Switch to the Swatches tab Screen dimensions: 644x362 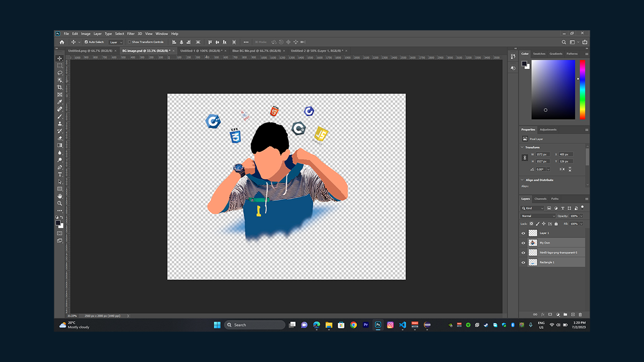click(539, 54)
